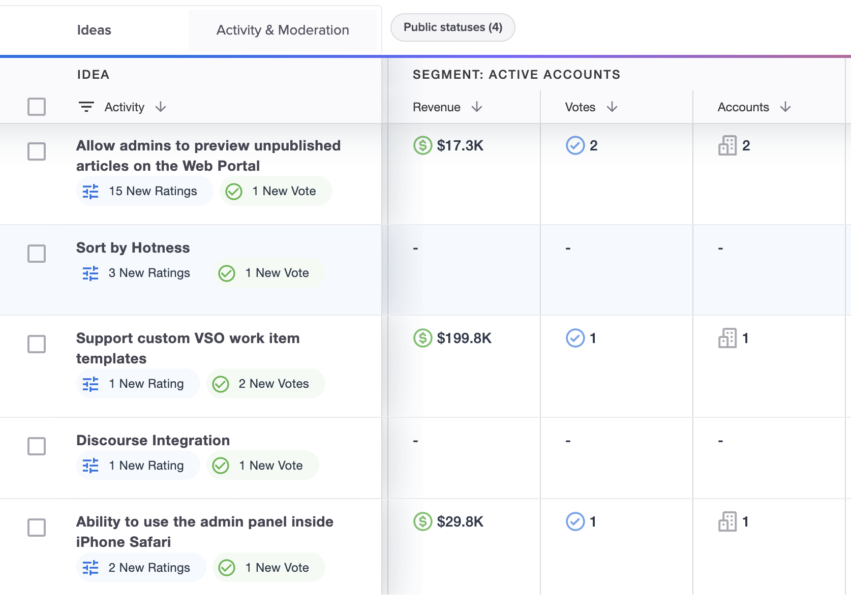The height and width of the screenshot is (616, 851).
Task: Click 1 New Rating badge under Discourse Integration
Action: point(138,465)
